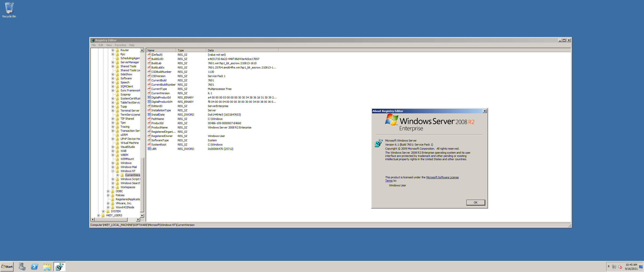Select the CSDVersion string value icon

(149, 76)
